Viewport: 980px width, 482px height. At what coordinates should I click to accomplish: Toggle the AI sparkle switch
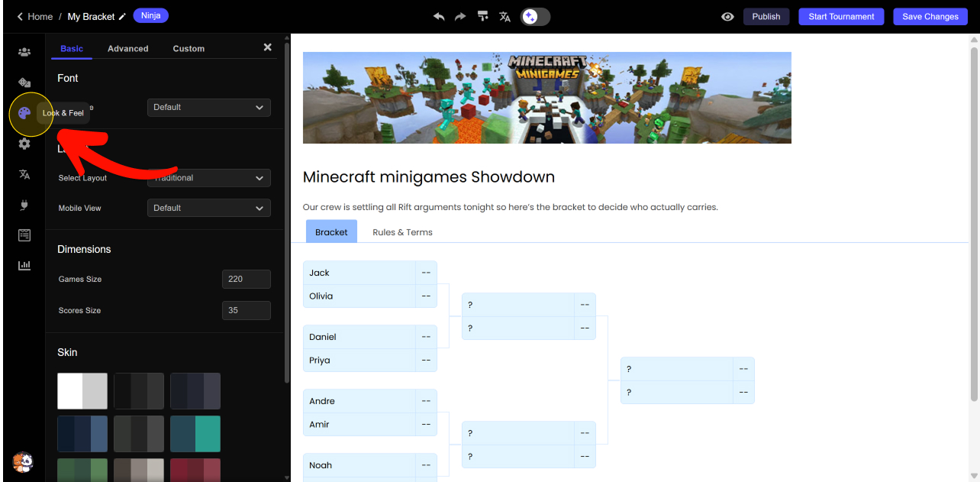coord(535,16)
